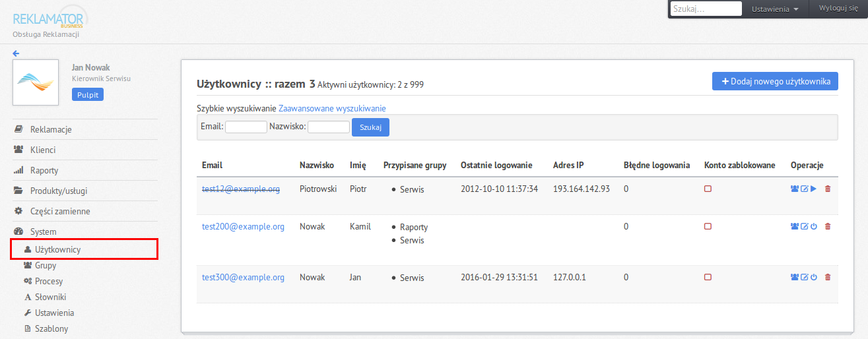868x339 pixels.
Task: Click surname Piotrowski in the table
Action: (319, 189)
